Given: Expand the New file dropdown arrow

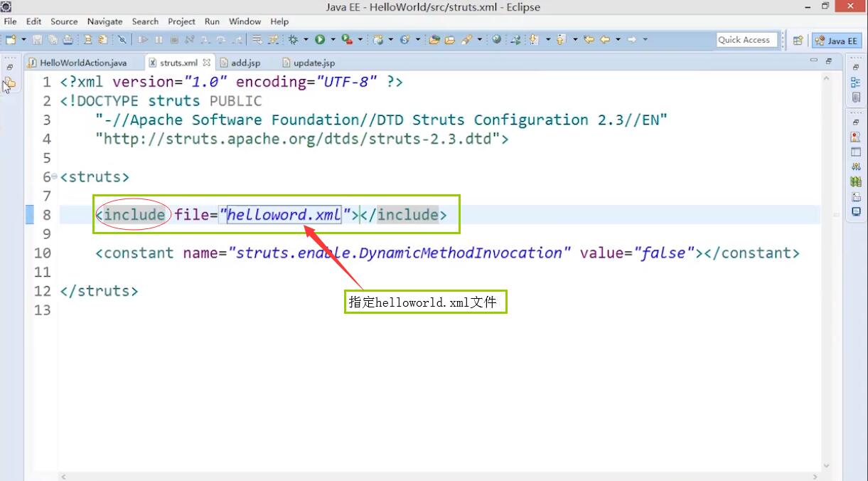Looking at the screenshot, I should [23, 40].
